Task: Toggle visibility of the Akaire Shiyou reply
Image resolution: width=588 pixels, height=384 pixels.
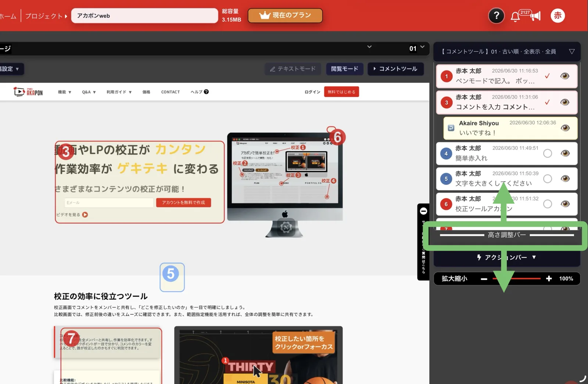Action: click(565, 128)
